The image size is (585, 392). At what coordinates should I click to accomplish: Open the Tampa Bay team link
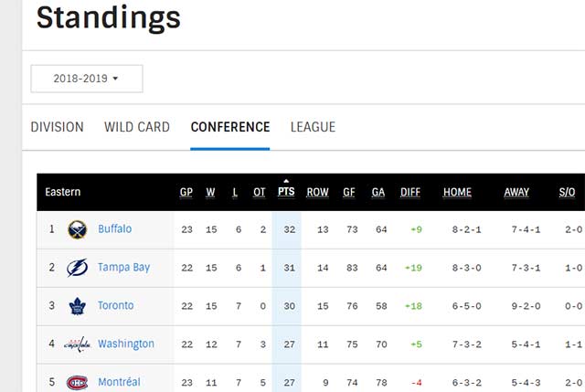123,268
